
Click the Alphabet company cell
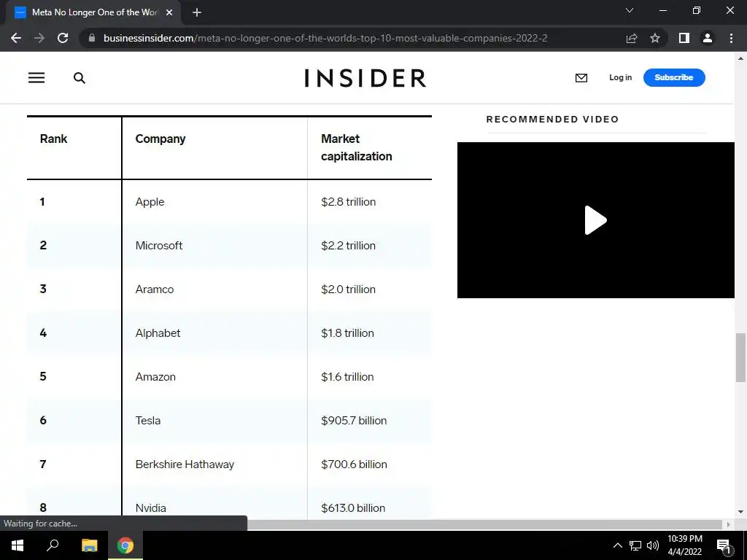pyautogui.click(x=158, y=332)
